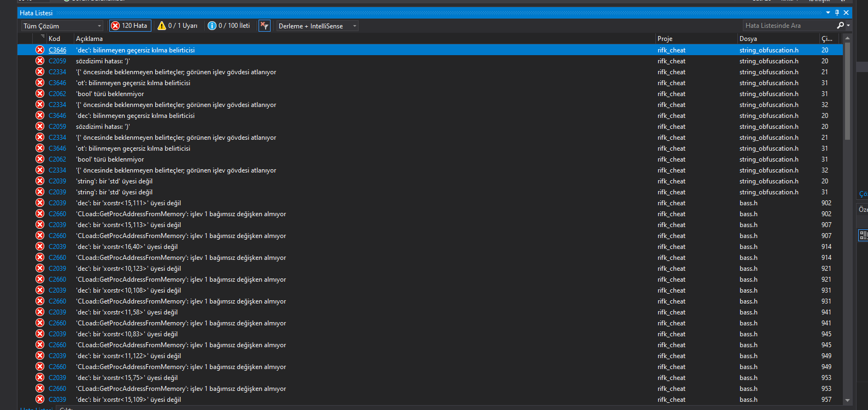
Task: Click bass.h file cell in 'xorstr<15,113>' row
Action: (748, 224)
